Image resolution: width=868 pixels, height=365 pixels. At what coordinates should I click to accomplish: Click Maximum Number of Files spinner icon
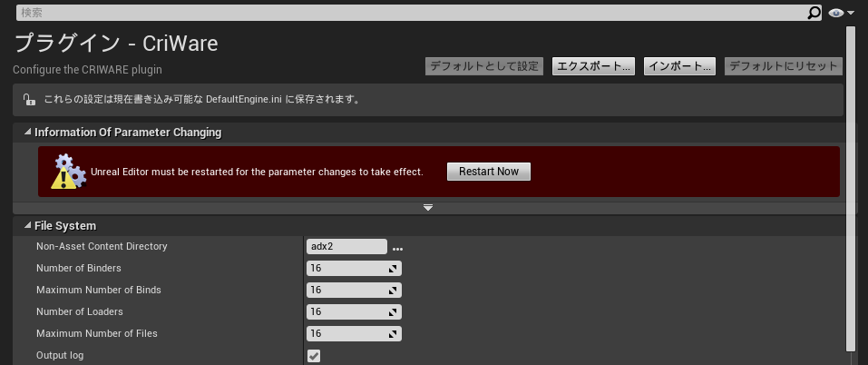pos(393,334)
